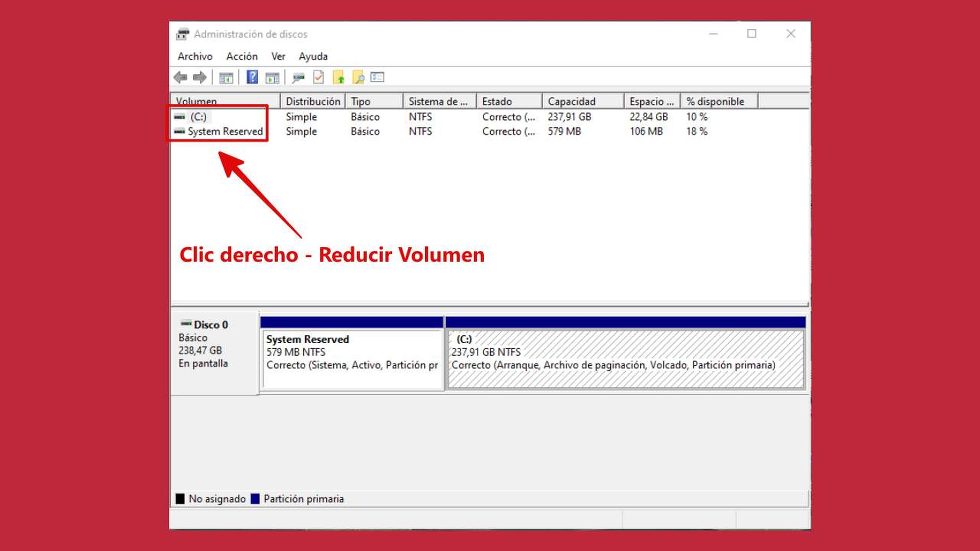Click the 18 % available cell
This screenshot has height=551, width=980.
pyautogui.click(x=696, y=132)
